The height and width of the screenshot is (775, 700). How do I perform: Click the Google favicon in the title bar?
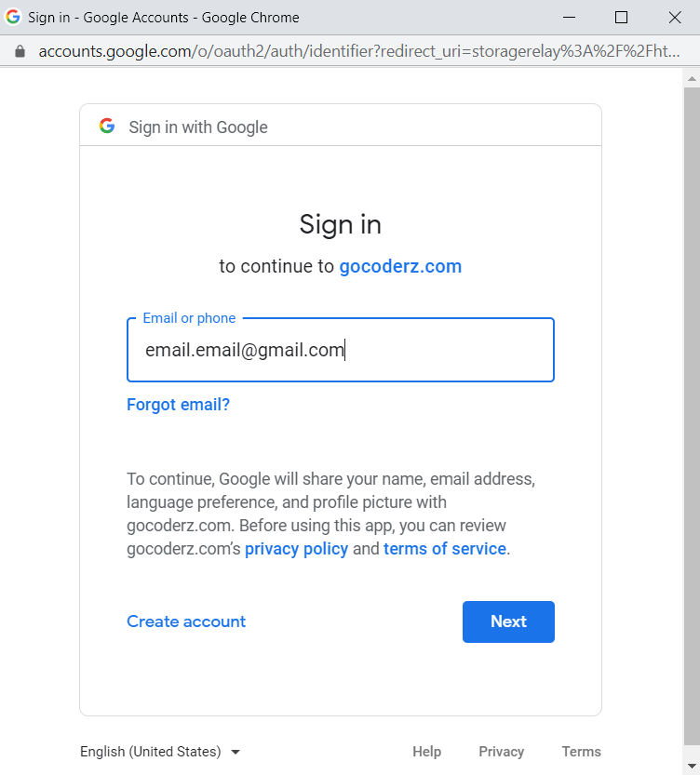[13, 17]
